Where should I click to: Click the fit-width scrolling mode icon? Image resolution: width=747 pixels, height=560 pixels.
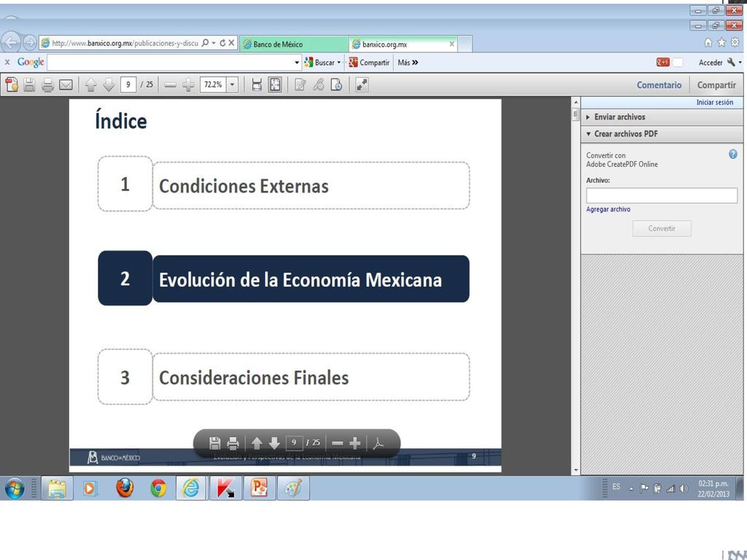[257, 85]
